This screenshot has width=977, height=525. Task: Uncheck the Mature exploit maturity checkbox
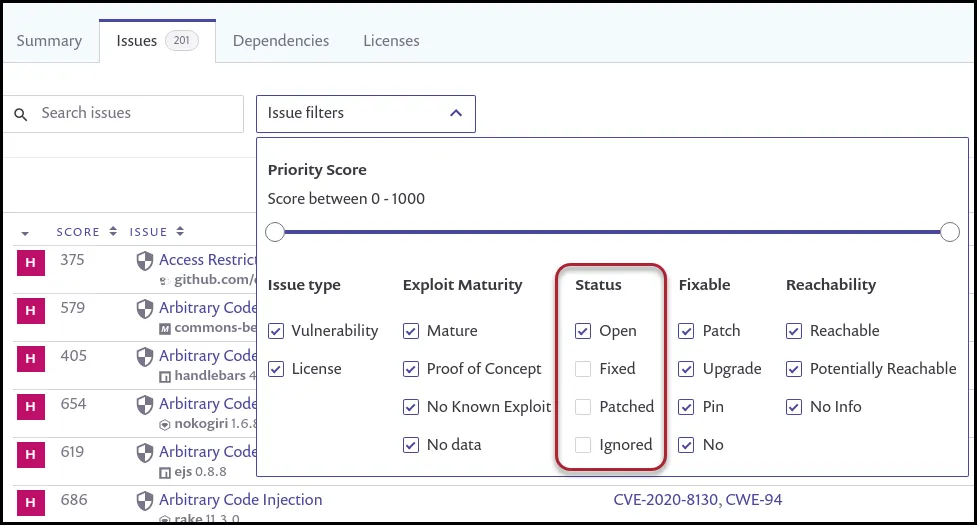411,331
